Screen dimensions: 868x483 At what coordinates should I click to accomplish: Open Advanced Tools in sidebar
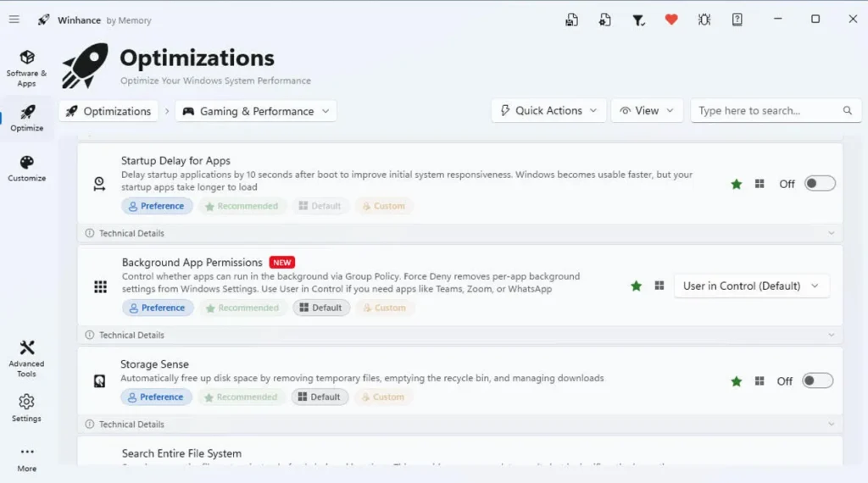(27, 358)
